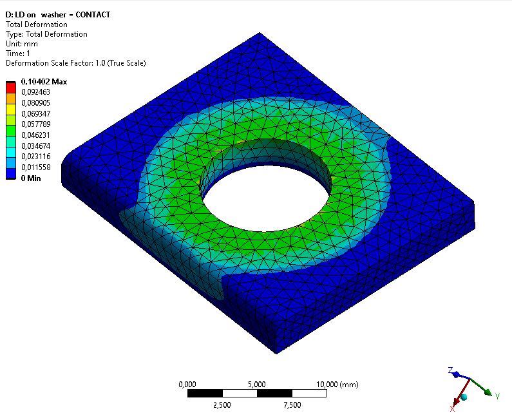Click the dark blue minimum legend band
Screen dimensions: 512x420
point(11,174)
